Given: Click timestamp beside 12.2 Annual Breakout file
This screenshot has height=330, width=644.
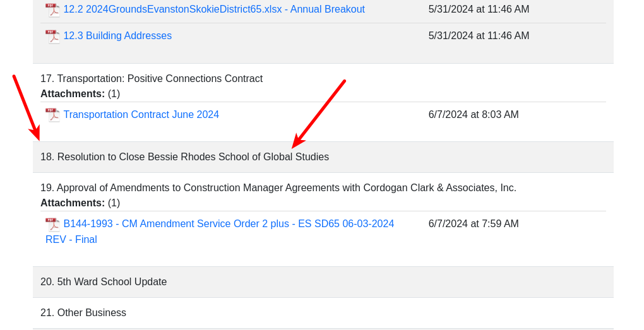Looking at the screenshot, I should pos(479,9).
